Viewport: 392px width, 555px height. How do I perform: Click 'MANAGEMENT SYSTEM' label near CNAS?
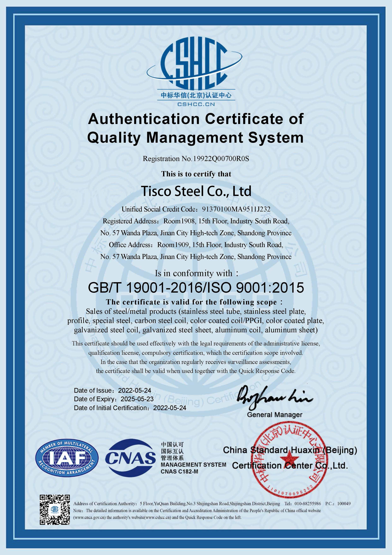click(x=194, y=465)
